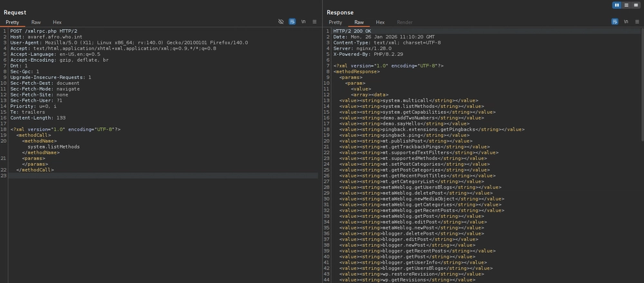Switch Request view to Hex tab

point(57,22)
